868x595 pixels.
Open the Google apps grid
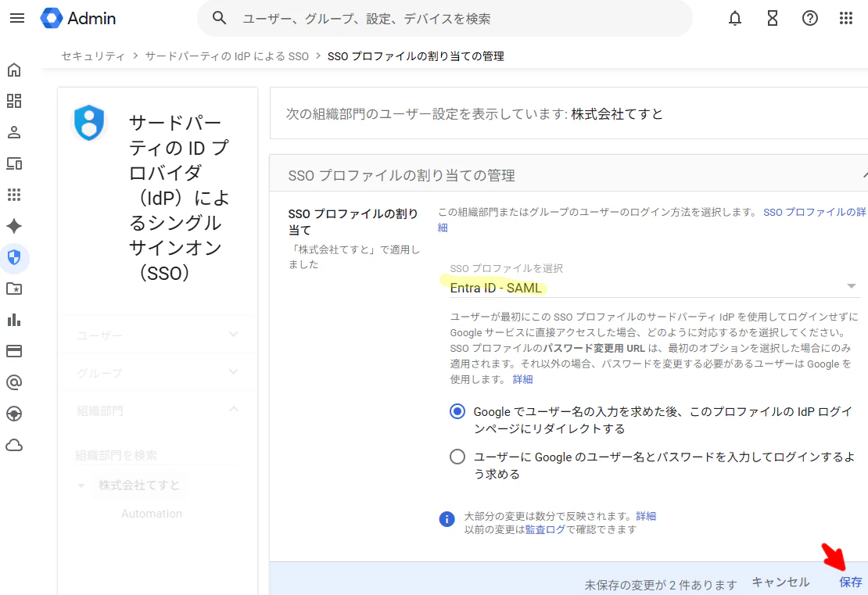846,18
